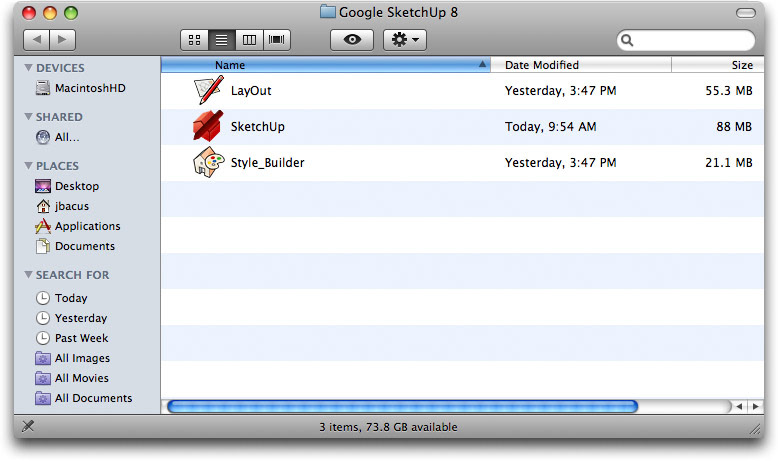778x461 pixels.
Task: Select the All… network globe icon
Action: click(x=43, y=137)
